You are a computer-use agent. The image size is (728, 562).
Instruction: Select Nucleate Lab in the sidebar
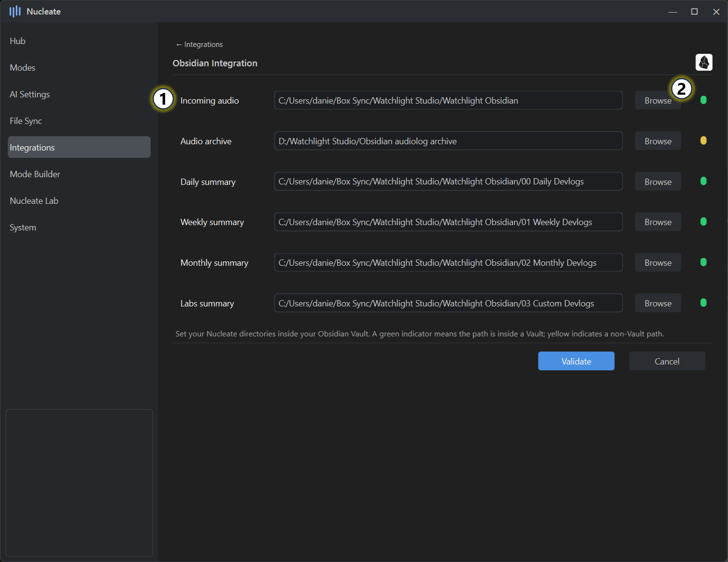tap(34, 201)
